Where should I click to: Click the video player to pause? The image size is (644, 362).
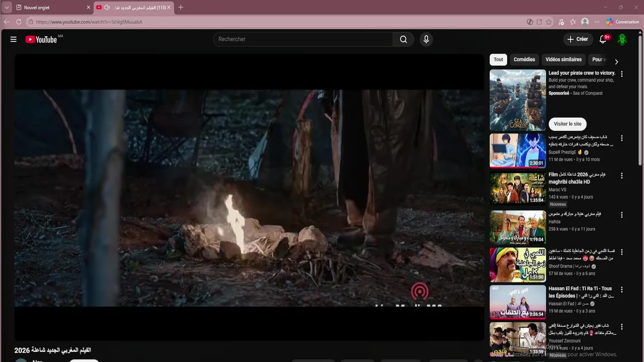pos(249,198)
